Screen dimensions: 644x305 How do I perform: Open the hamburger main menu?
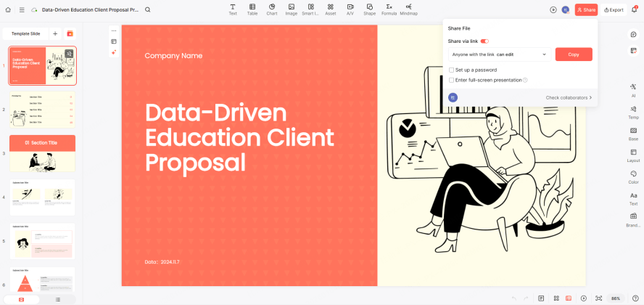[22, 10]
